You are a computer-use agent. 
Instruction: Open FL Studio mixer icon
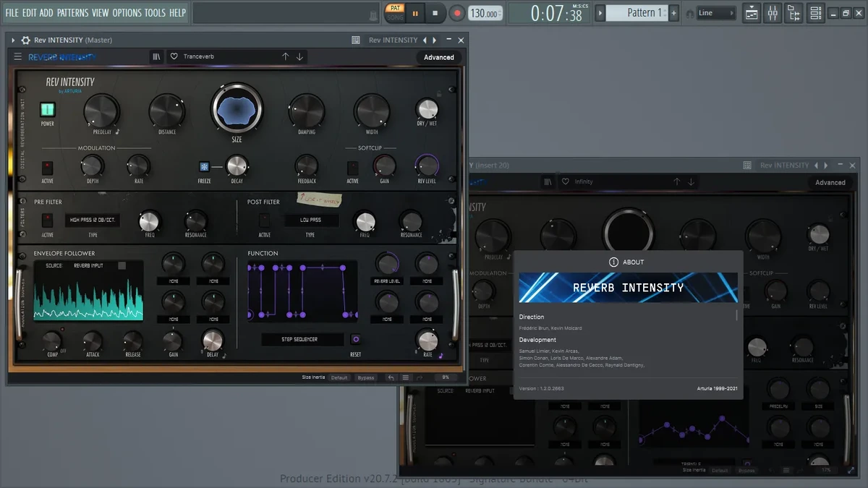pyautogui.click(x=773, y=13)
